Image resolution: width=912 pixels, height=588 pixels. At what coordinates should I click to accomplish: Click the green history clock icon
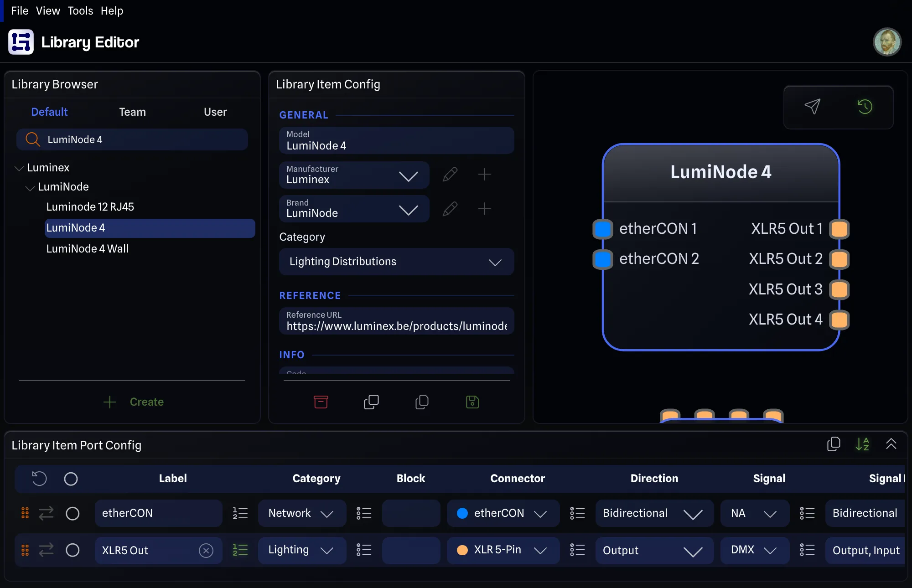coord(865,107)
